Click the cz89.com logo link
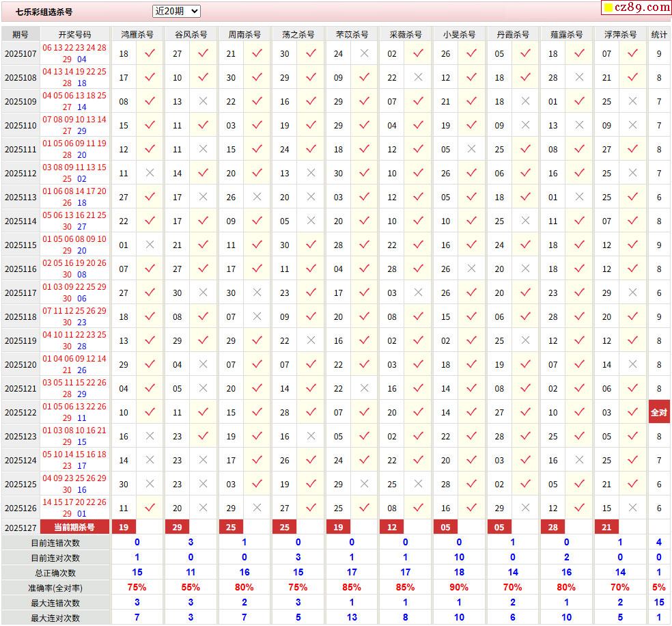Screen dimensions: 672x626 point(636,8)
